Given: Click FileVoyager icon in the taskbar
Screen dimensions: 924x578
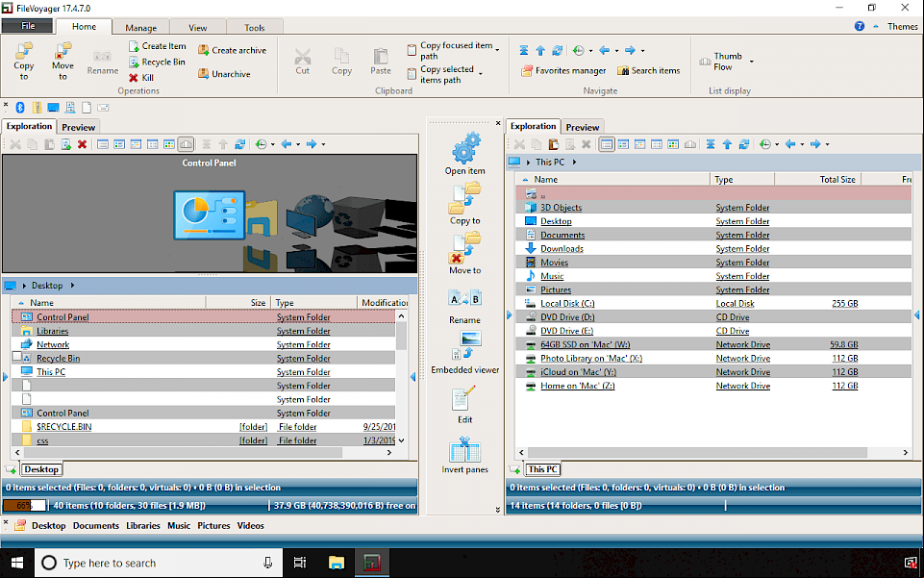Looking at the screenshot, I should (372, 563).
